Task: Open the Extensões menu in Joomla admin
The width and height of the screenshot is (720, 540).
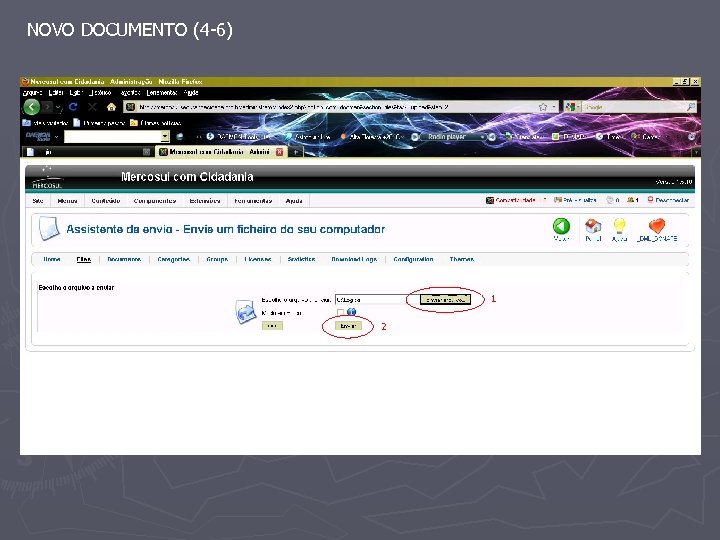Action: [x=205, y=201]
